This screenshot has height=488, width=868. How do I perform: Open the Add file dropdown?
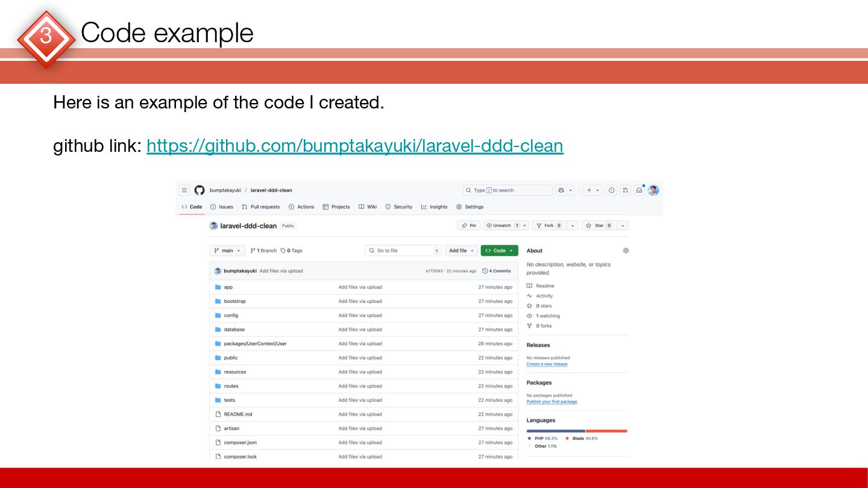tap(462, 251)
